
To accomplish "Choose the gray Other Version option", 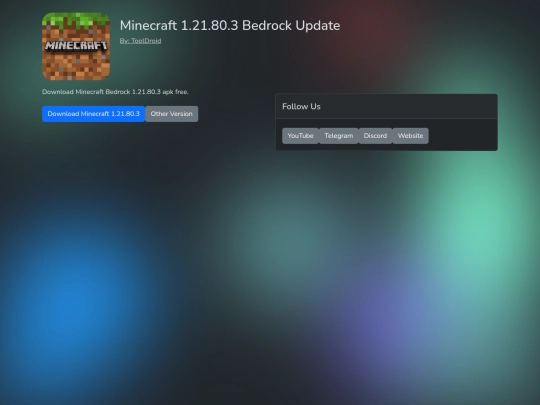I will (x=172, y=114).
